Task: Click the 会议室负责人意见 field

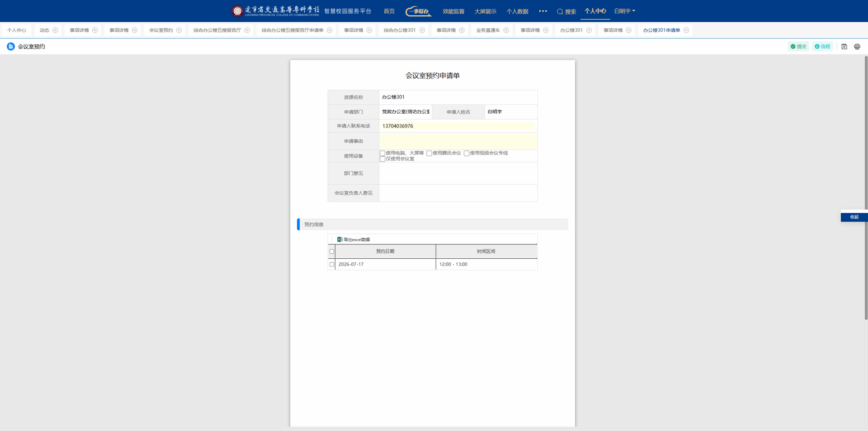Action: (x=458, y=193)
